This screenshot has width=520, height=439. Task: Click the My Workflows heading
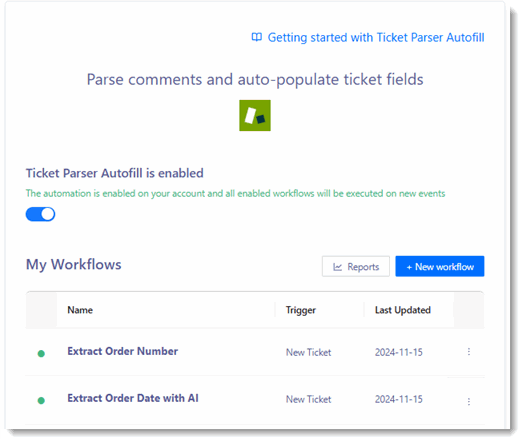pyautogui.click(x=74, y=265)
